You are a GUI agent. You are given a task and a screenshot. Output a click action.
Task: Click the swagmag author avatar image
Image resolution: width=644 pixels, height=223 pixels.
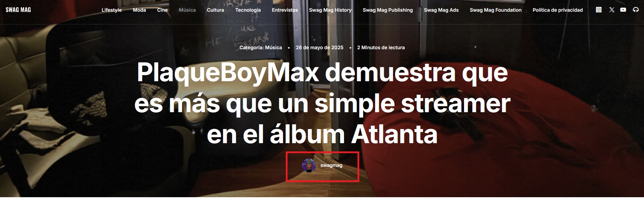[x=309, y=166]
